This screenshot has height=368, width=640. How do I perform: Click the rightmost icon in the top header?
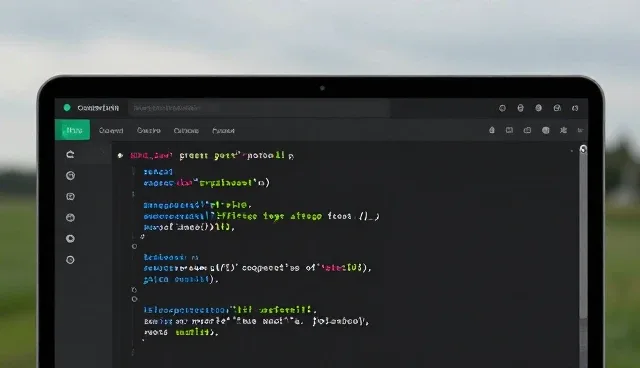(575, 108)
